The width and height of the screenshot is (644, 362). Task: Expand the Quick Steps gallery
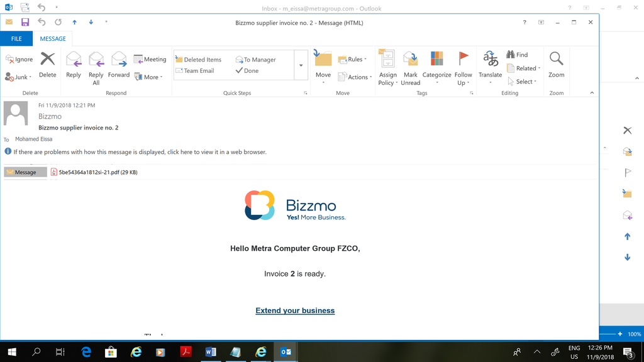point(301,65)
